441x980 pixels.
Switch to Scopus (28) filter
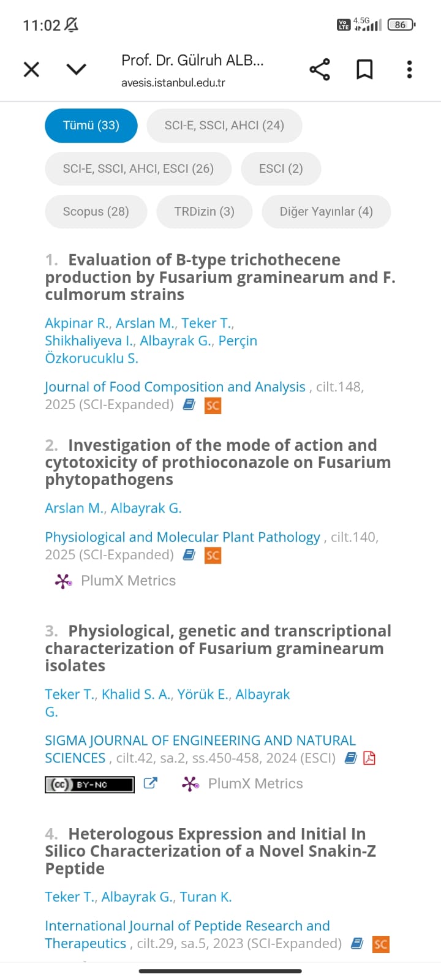(x=96, y=211)
